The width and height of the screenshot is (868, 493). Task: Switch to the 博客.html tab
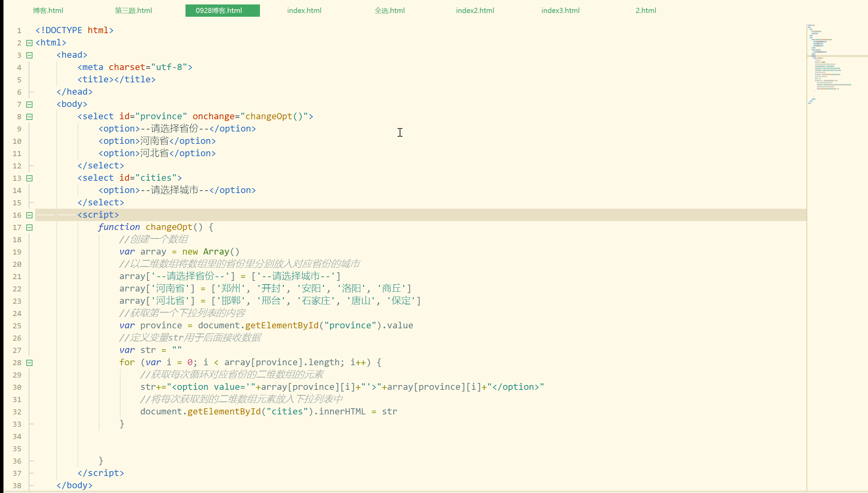point(48,11)
